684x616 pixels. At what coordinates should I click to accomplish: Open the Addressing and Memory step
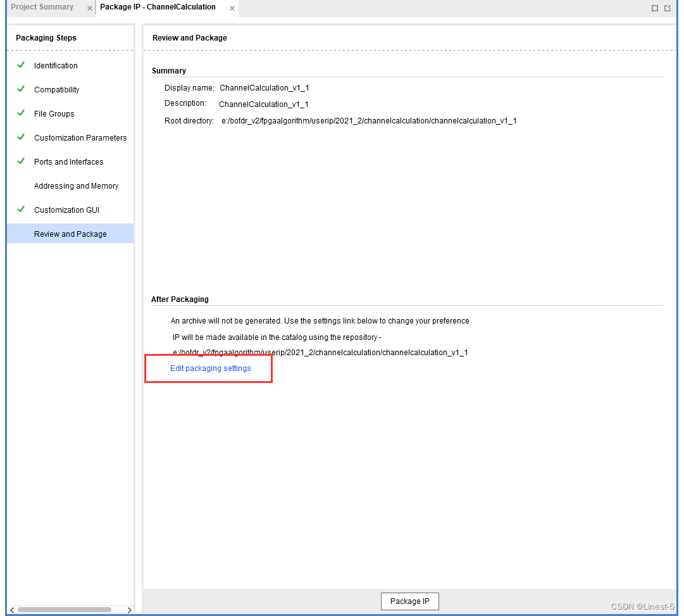(77, 186)
